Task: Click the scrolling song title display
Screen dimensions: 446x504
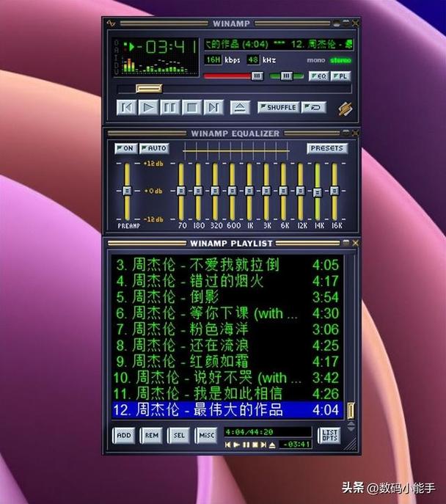Action: tap(279, 44)
